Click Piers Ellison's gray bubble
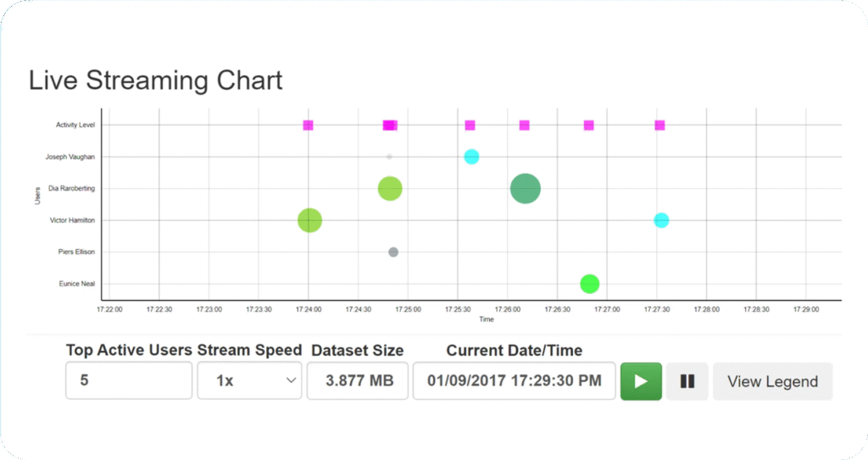The width and height of the screenshot is (868, 460). pyautogui.click(x=393, y=252)
